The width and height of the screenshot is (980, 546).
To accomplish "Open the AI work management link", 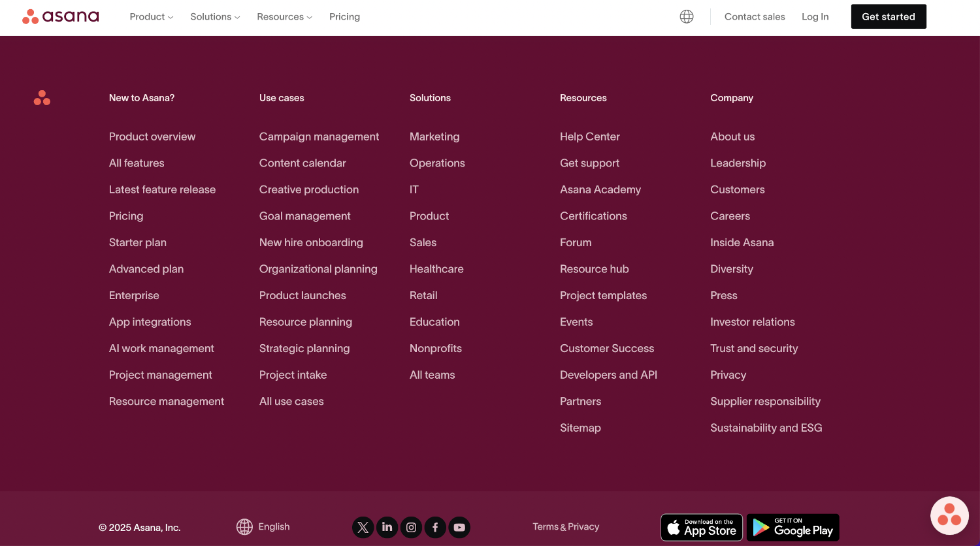I will tap(161, 349).
